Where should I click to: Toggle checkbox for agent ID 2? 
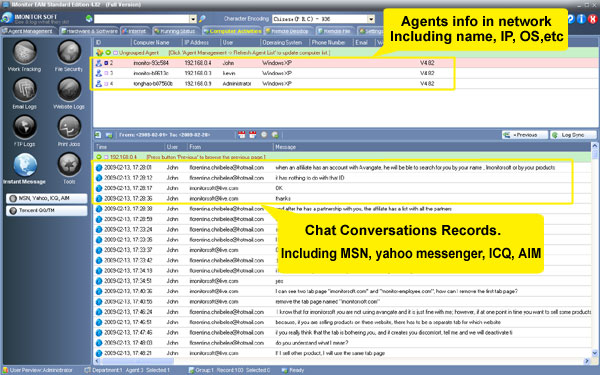(106, 63)
